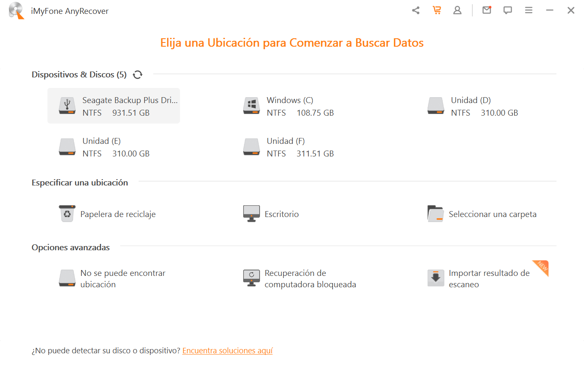This screenshot has width=588, height=368.
Task: Click the 108.75 GB size text
Action: tap(315, 113)
